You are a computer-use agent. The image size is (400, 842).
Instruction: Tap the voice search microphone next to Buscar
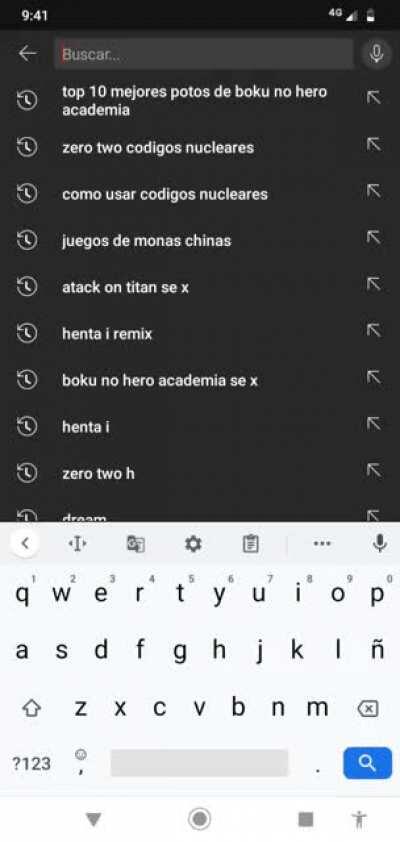pyautogui.click(x=376, y=54)
